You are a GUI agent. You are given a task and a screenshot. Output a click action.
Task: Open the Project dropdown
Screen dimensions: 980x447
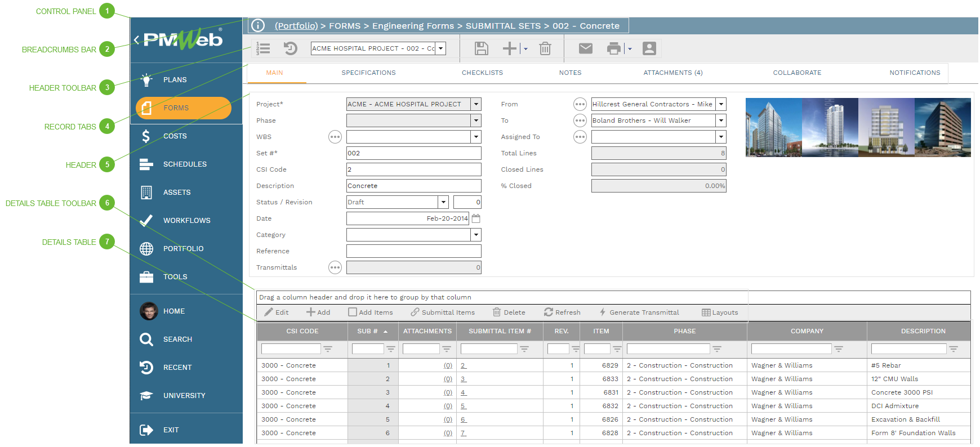click(476, 104)
